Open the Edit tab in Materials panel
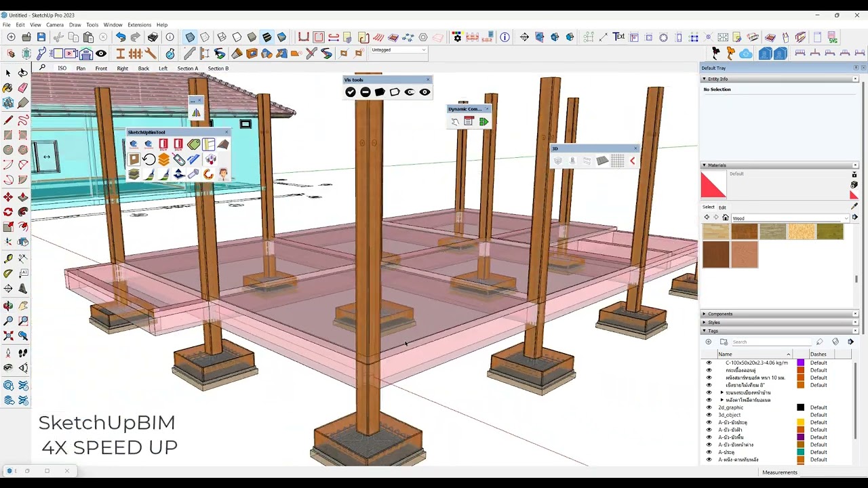Viewport: 868px width, 488px height. [x=722, y=207]
